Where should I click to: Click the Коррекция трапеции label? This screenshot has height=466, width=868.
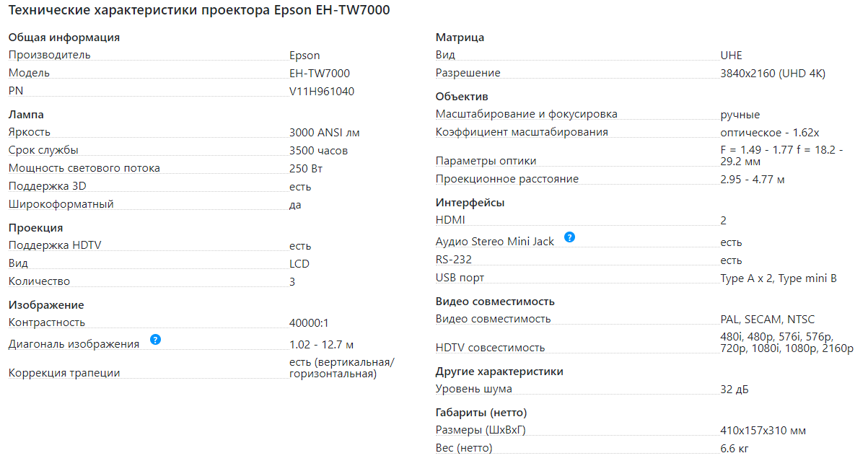64,373
